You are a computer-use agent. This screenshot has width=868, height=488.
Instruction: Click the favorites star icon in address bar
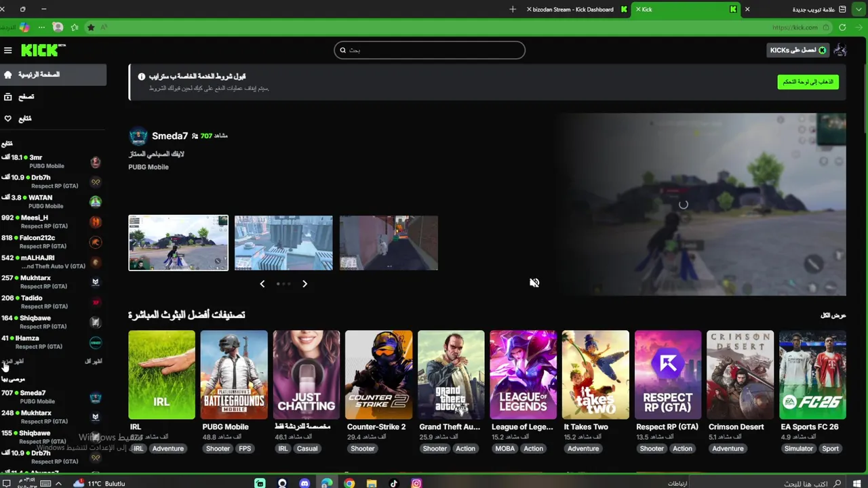pos(90,28)
